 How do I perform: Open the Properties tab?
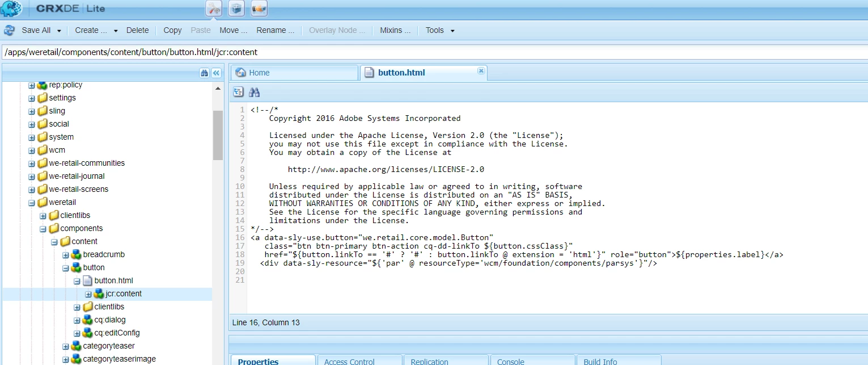(x=273, y=360)
